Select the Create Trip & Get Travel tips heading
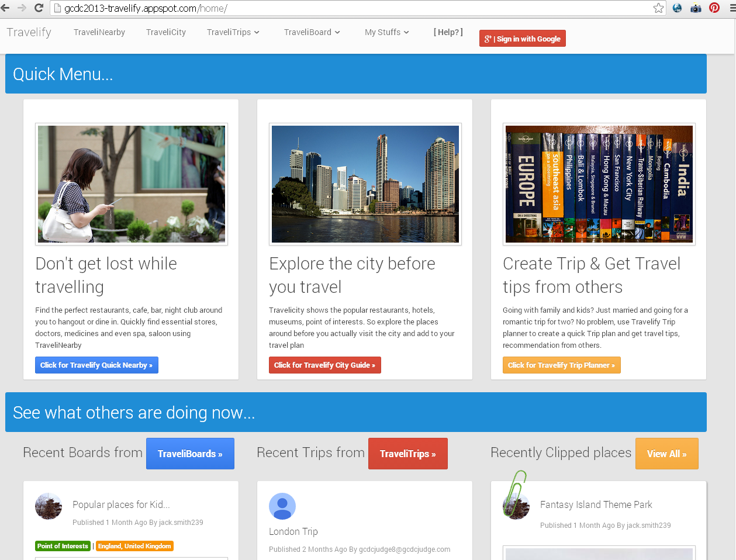The height and width of the screenshot is (560, 736). pyautogui.click(x=592, y=275)
